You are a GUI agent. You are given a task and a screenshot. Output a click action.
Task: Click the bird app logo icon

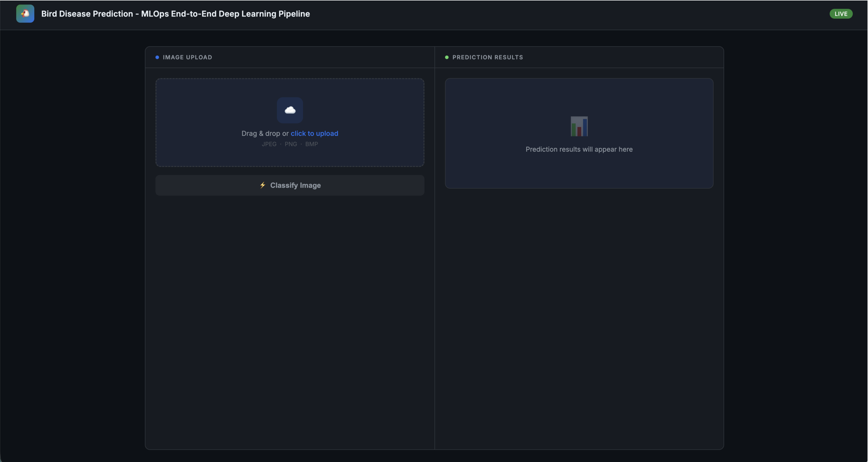click(25, 14)
